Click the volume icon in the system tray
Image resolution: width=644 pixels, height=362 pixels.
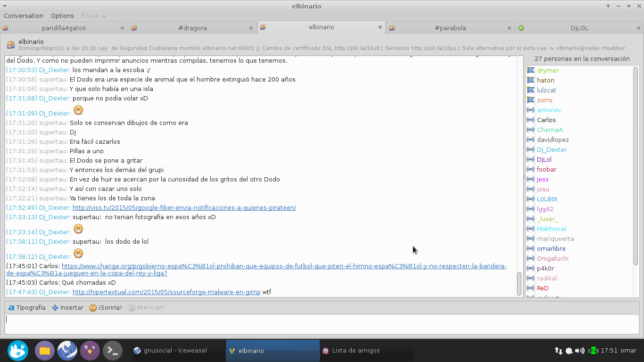pyautogui.click(x=579, y=351)
